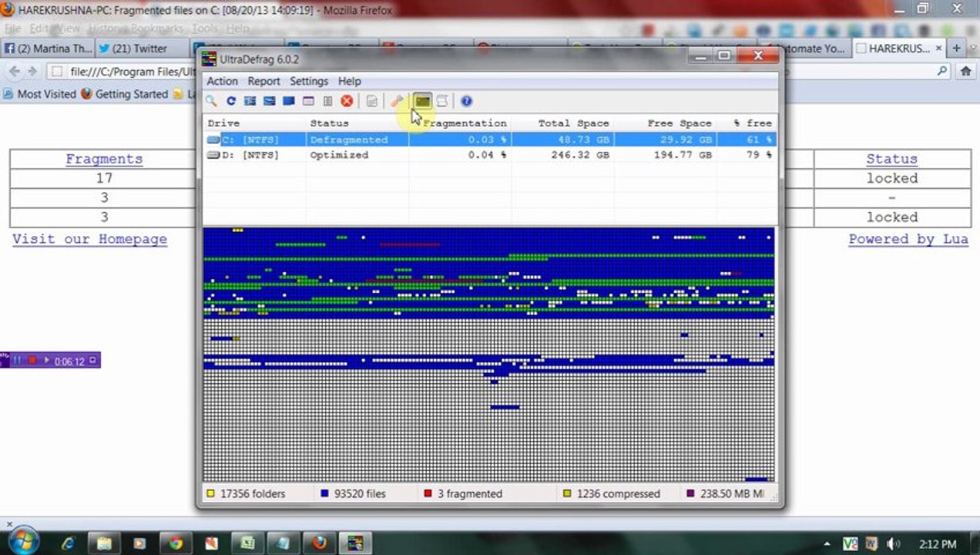Click the Optimize MFT toolbar icon
The image size is (980, 555).
coord(308,101)
